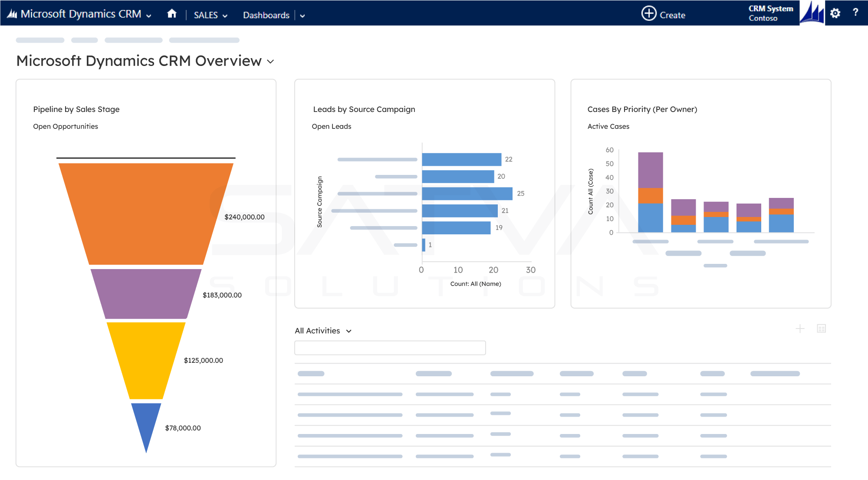
Task: Select the purple $183,000.00 funnel segment
Action: tap(146, 294)
